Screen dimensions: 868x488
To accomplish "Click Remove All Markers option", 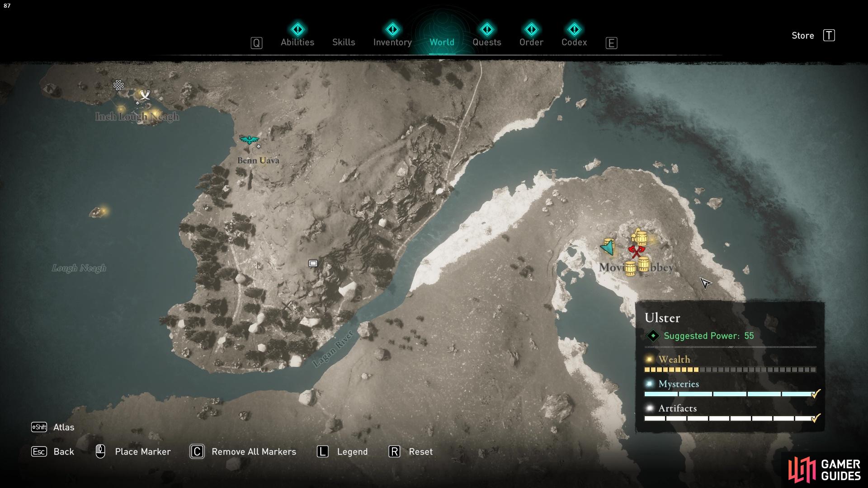I will (253, 451).
